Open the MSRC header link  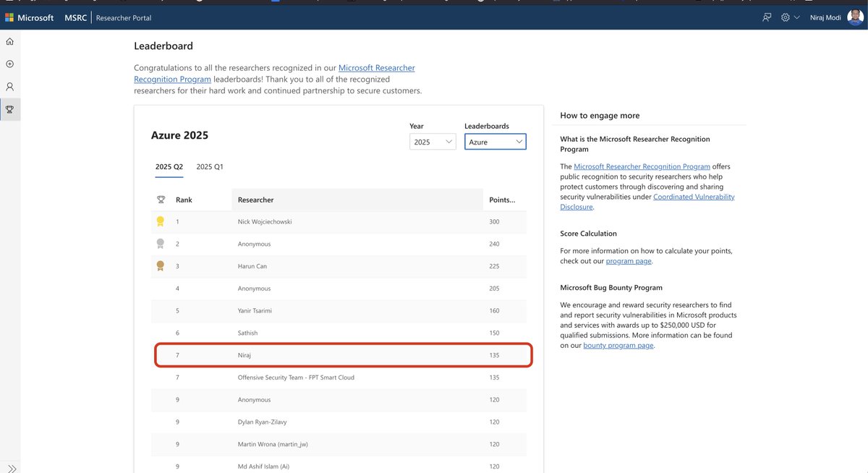[75, 17]
